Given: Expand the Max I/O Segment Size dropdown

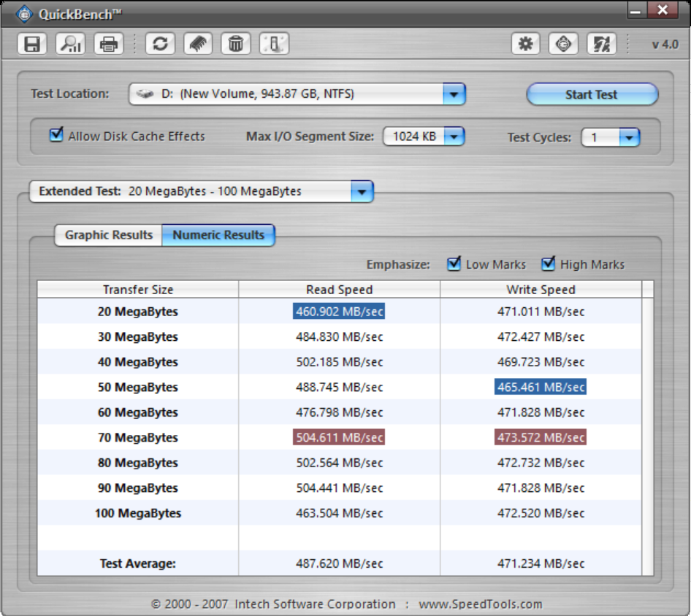Looking at the screenshot, I should (454, 136).
